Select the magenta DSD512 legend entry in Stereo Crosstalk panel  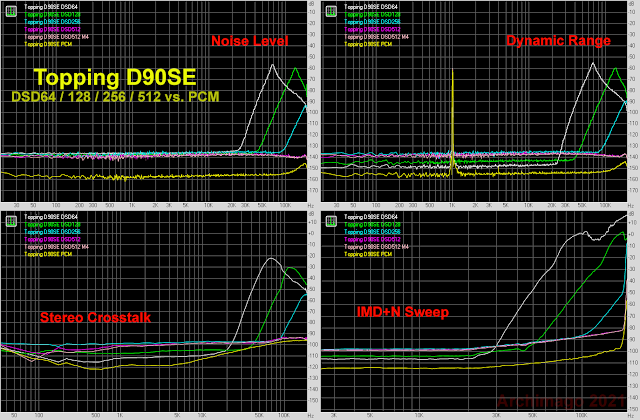(52, 239)
